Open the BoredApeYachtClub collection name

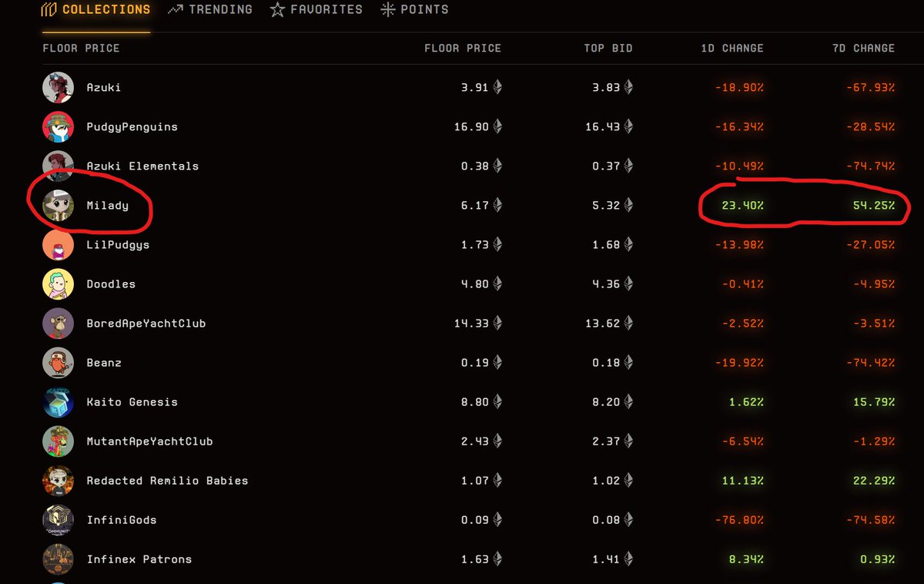[x=146, y=324]
